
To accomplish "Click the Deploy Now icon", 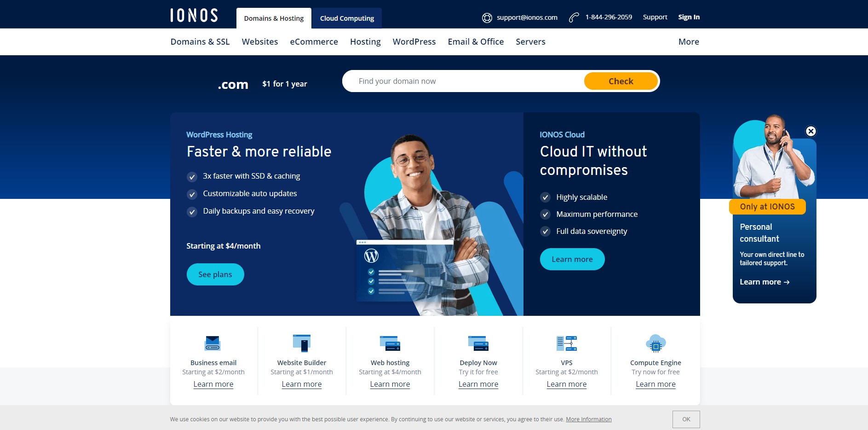I will [478, 343].
